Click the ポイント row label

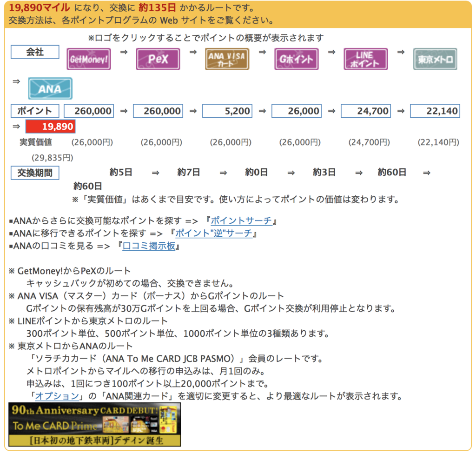35,111
